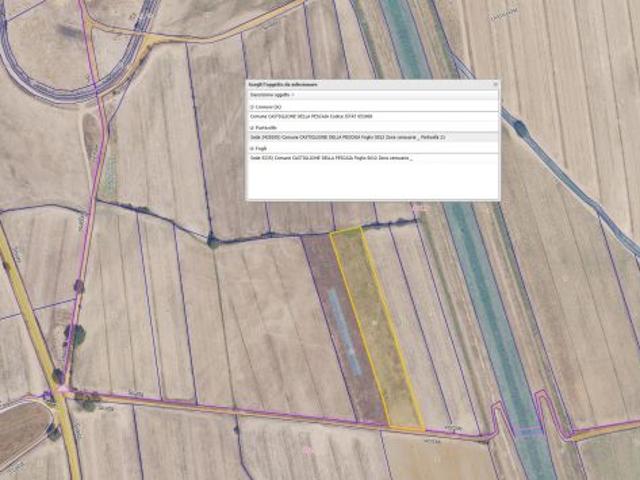
Task: Click the dark bush on the diagonal road
Action: (x=520, y=128)
